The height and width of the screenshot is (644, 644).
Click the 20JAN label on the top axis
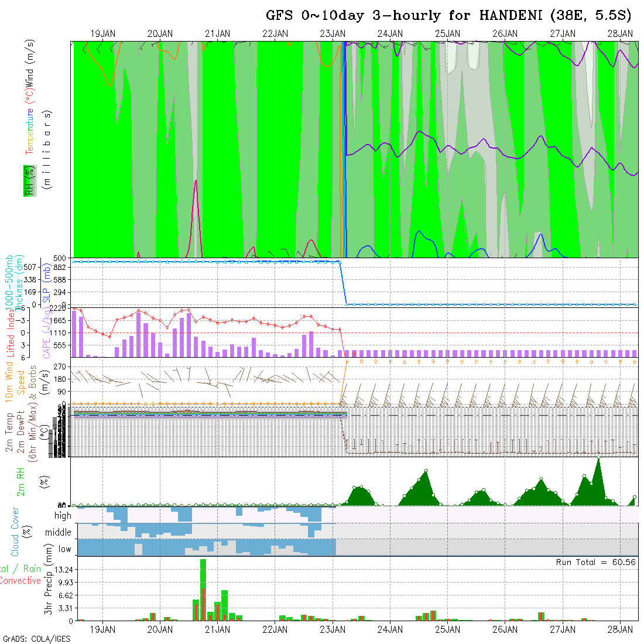pos(160,34)
